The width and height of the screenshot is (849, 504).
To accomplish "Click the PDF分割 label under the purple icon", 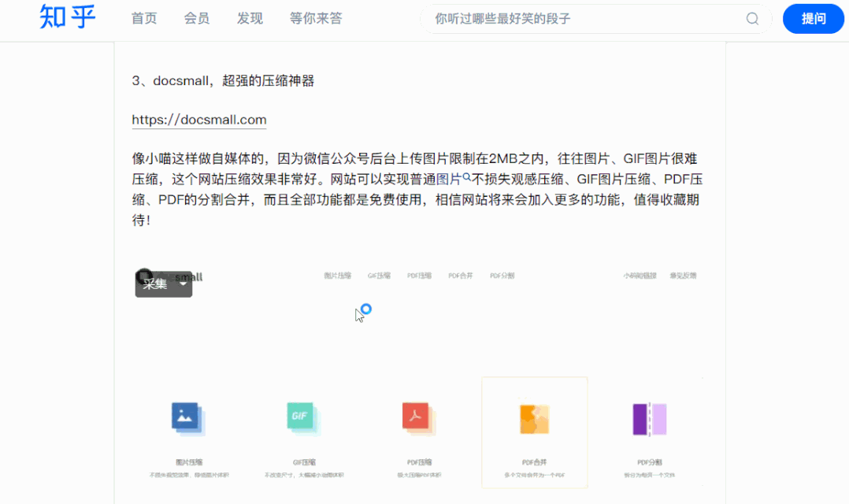I will [650, 462].
